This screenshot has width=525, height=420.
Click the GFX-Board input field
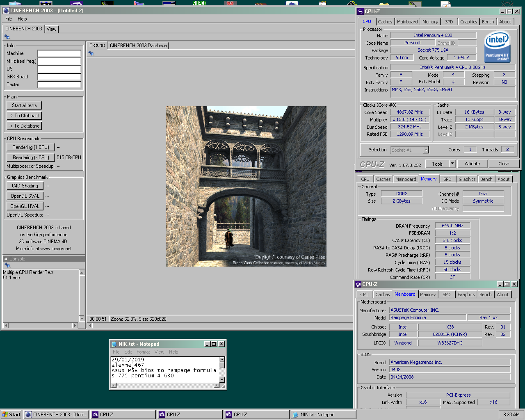59,77
